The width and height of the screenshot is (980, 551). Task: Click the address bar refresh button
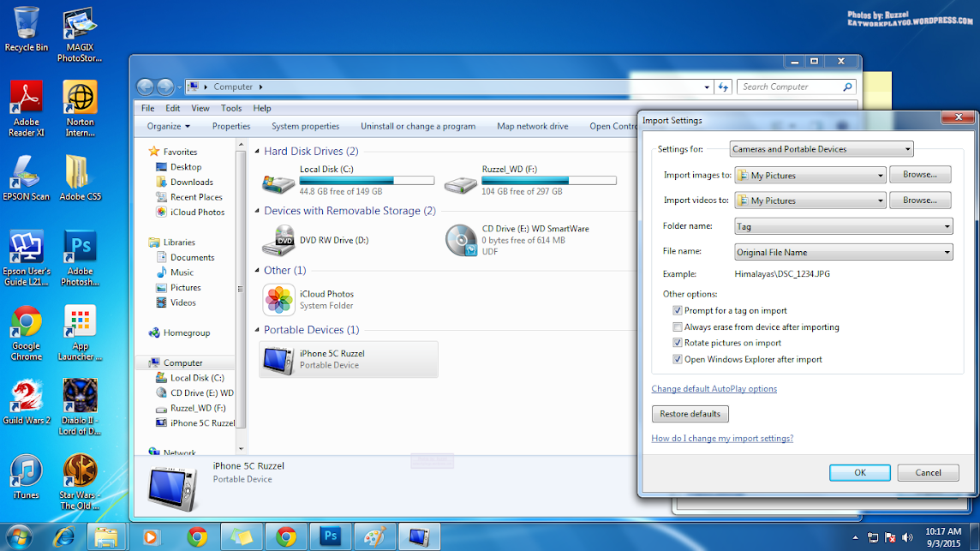pyautogui.click(x=724, y=87)
